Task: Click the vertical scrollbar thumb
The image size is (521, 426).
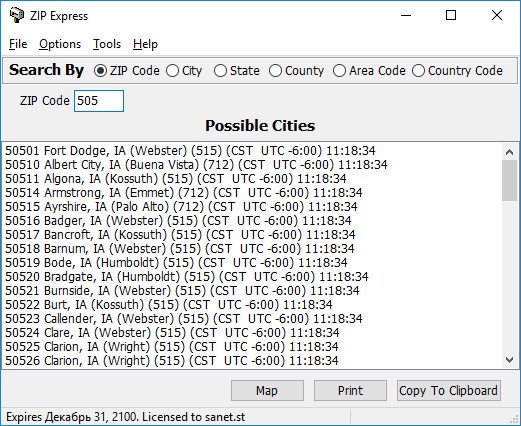Action: [x=509, y=180]
